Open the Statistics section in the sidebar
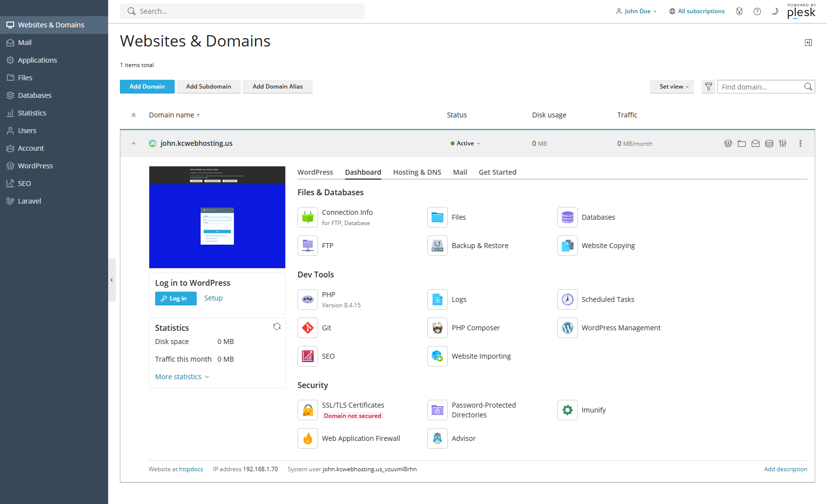 tap(33, 113)
